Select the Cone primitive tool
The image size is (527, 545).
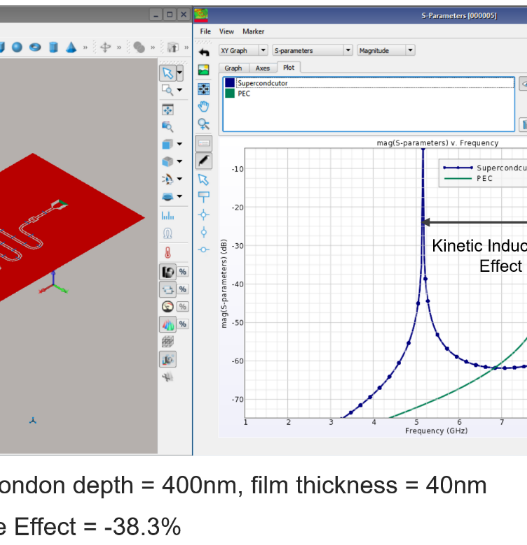coord(71,47)
